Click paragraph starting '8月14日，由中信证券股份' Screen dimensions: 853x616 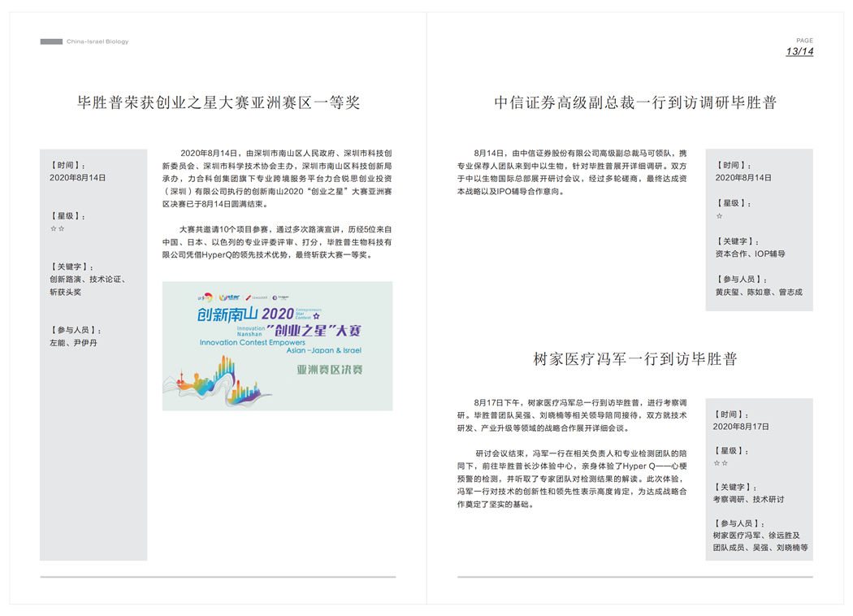click(572, 172)
